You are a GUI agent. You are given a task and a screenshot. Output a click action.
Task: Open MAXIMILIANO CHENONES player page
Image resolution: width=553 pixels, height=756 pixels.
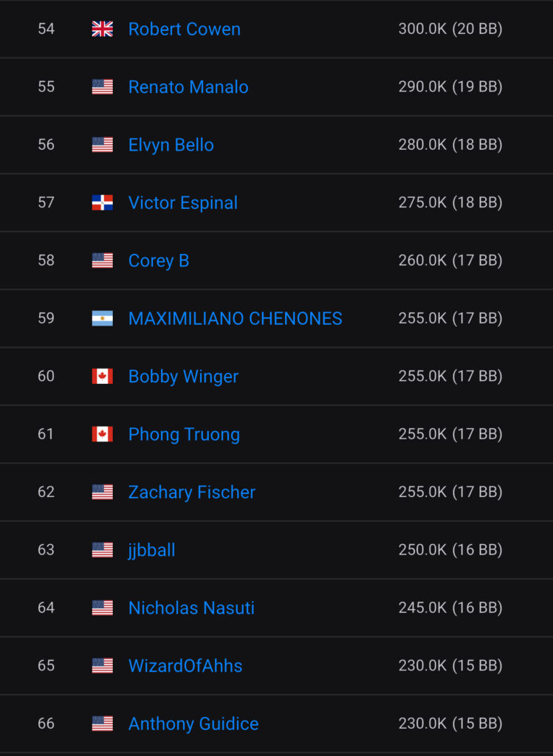pyautogui.click(x=235, y=318)
